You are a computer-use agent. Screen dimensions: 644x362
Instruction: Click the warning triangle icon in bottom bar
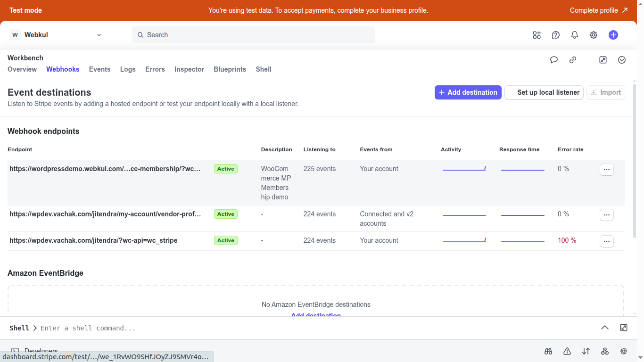coord(567,351)
